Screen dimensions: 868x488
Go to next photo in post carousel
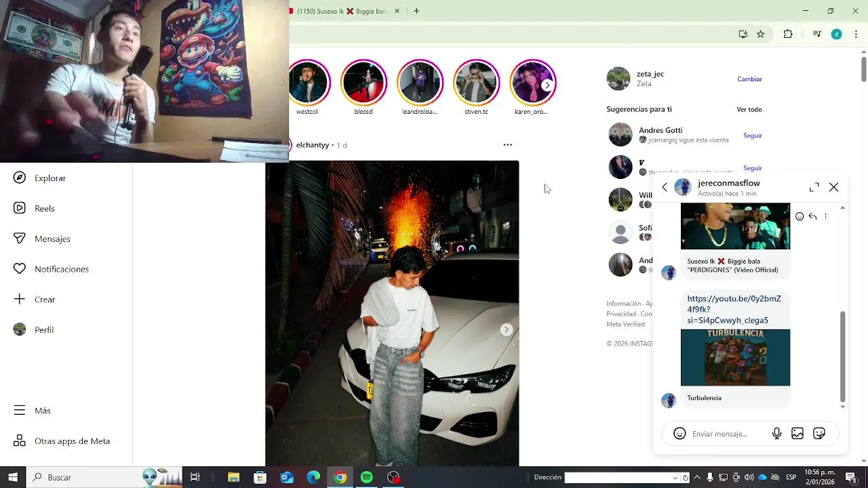pos(506,329)
